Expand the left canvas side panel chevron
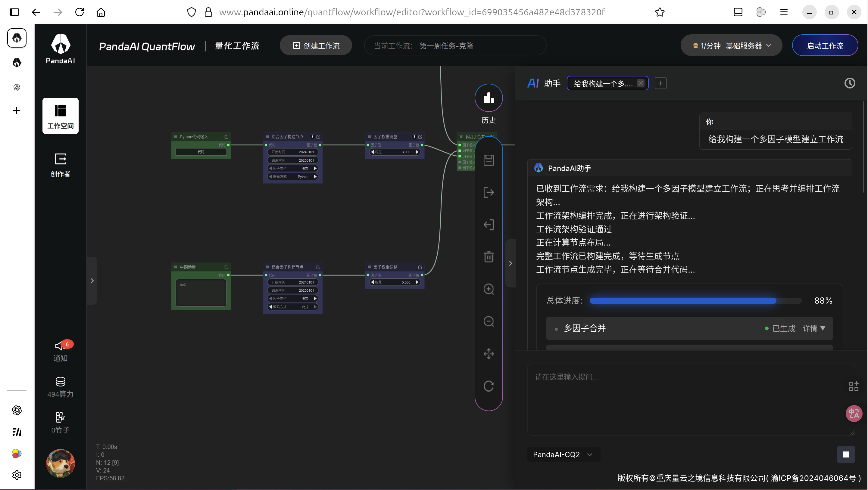868x490 pixels. 92,281
